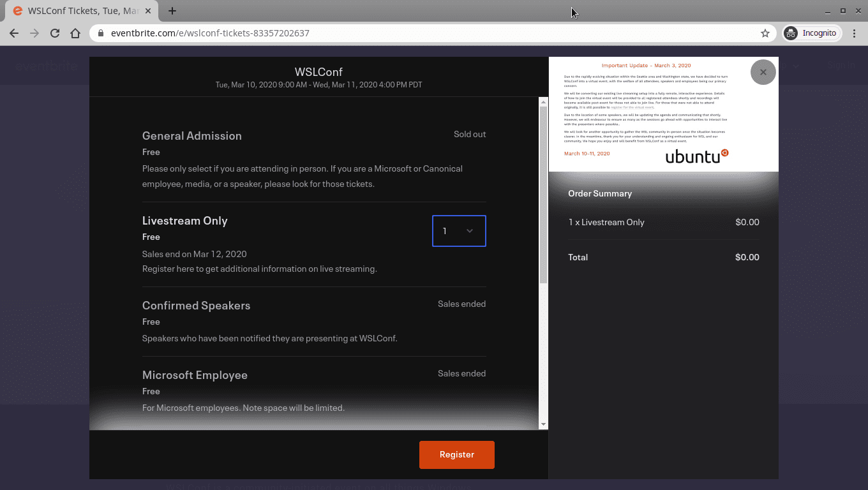Click the event date and time line
This screenshot has height=490, width=868.
pos(318,85)
